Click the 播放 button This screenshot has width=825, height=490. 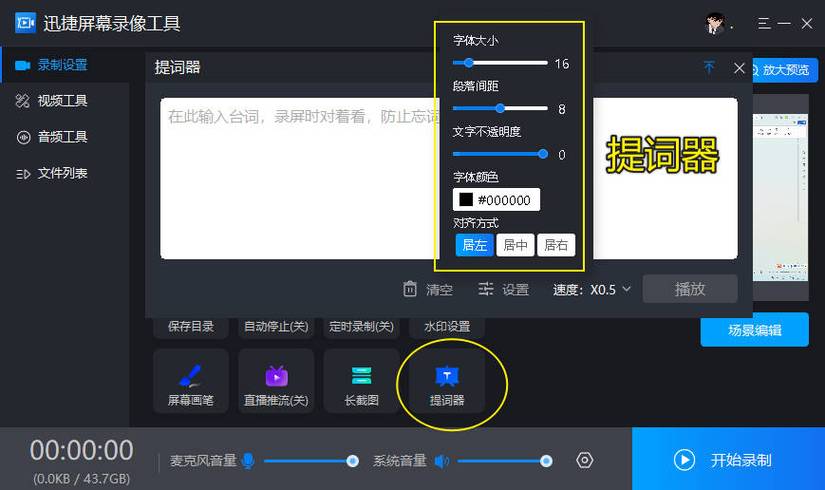click(x=690, y=289)
